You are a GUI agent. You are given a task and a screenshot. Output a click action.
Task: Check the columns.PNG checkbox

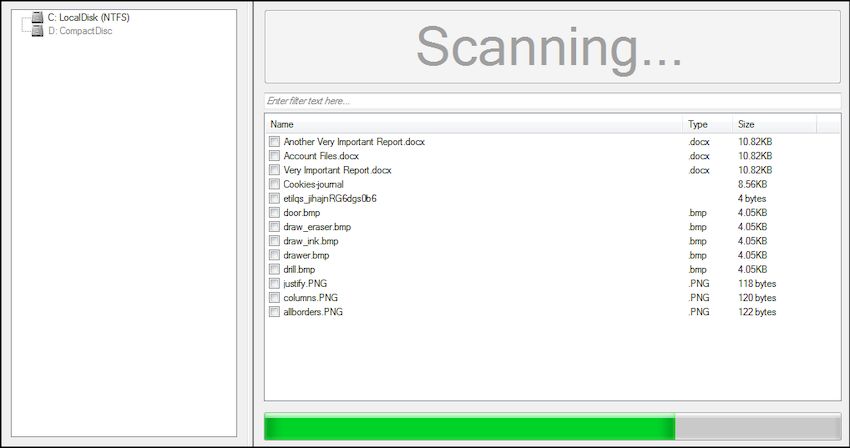[x=274, y=297]
